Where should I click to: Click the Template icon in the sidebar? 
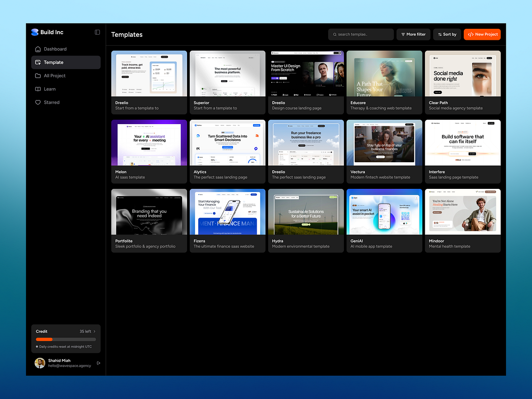click(38, 62)
